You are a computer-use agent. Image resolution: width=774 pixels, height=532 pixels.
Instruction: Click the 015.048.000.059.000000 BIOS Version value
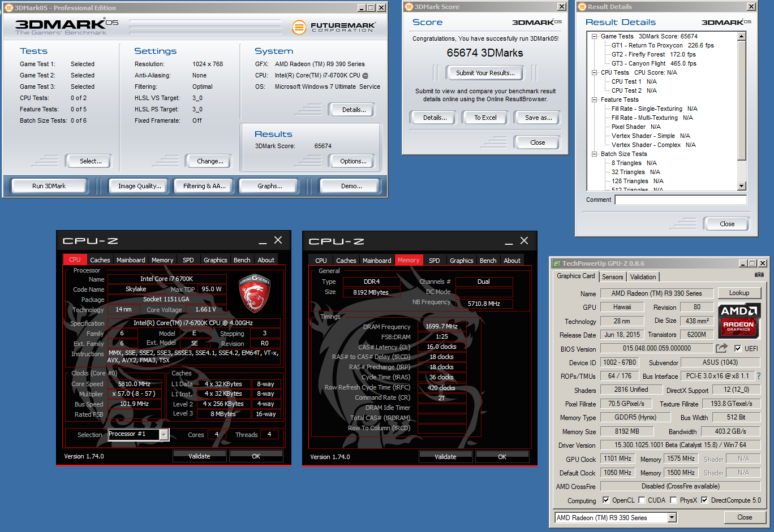(x=657, y=348)
